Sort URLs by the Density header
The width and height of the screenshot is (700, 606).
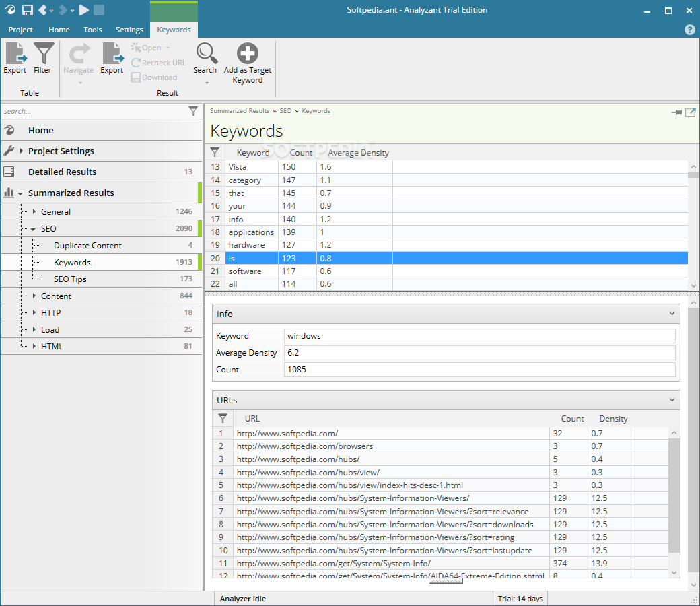click(x=613, y=419)
